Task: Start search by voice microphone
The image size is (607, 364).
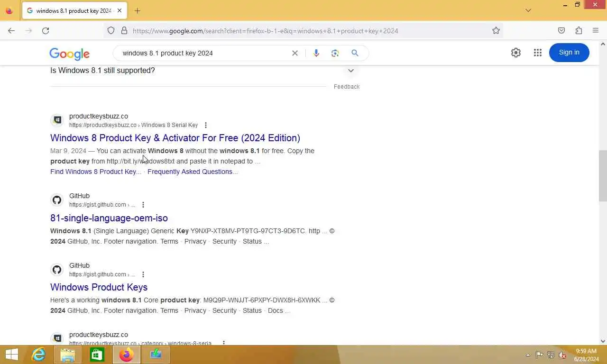Action: (316, 53)
